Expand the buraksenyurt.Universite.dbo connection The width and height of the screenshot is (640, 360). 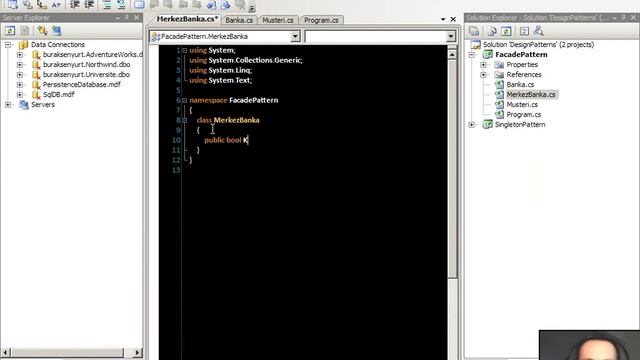tap(20, 75)
